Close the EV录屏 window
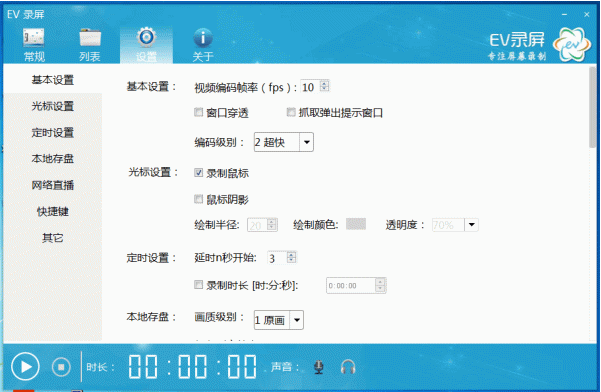 586,15
